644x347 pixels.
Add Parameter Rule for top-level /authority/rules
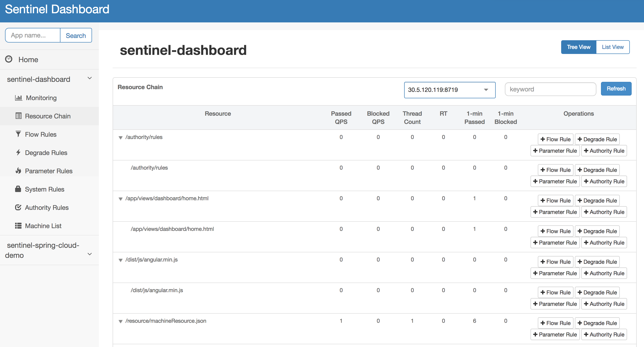pos(555,151)
